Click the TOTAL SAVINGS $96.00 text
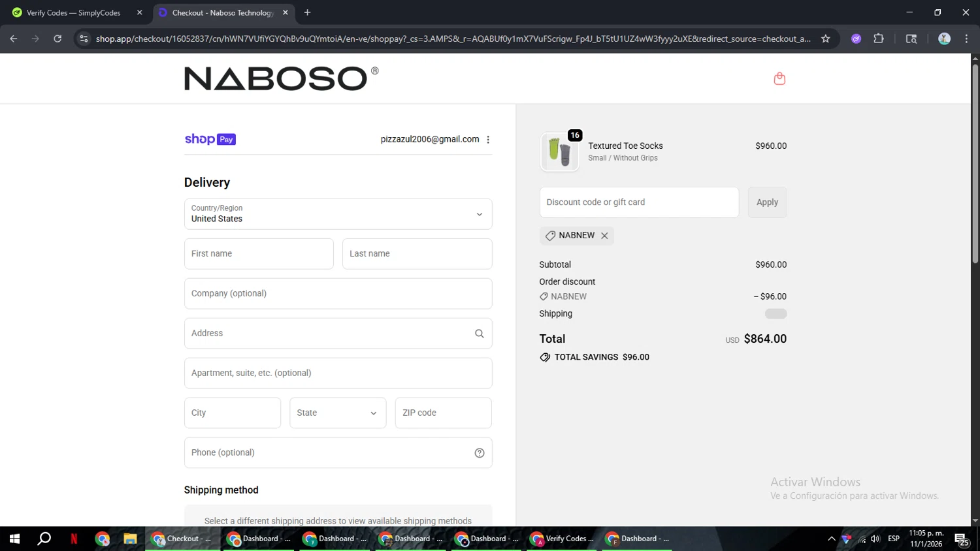This screenshot has width=980, height=551. coord(602,357)
